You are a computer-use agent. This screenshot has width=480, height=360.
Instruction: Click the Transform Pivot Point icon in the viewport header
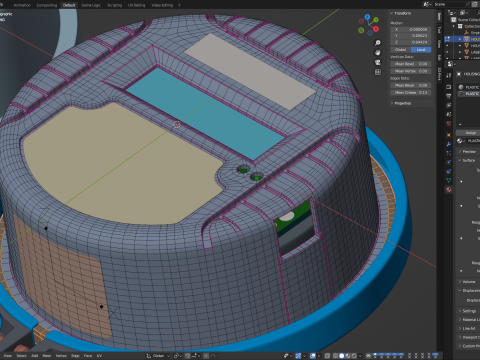coord(177,356)
